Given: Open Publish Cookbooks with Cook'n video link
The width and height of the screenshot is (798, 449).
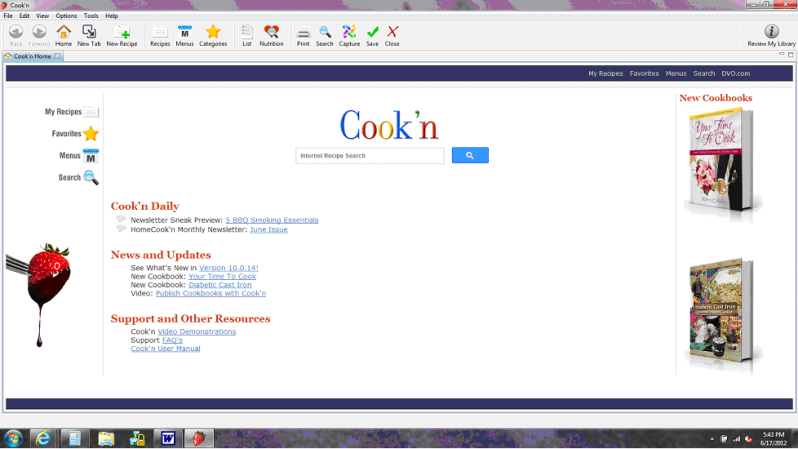Looking at the screenshot, I should coord(211,293).
